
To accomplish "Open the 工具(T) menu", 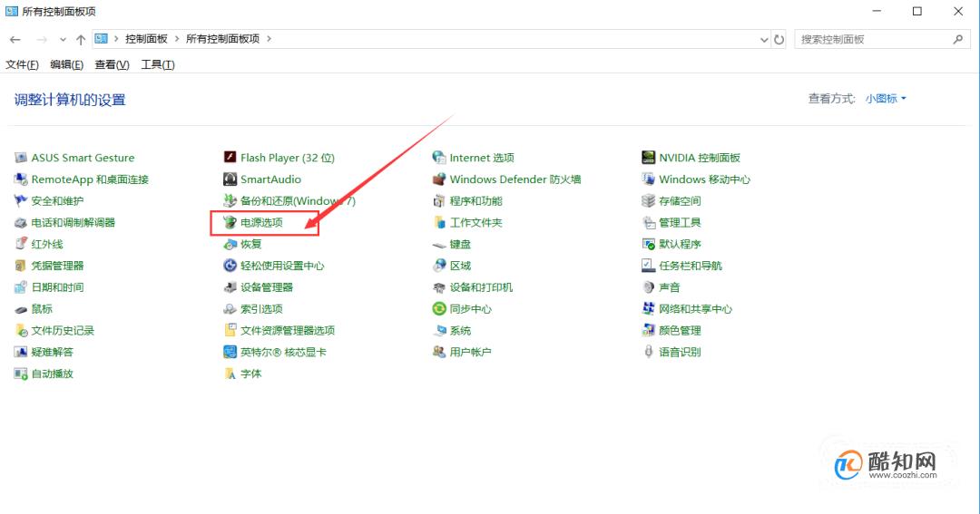I will 158,65.
